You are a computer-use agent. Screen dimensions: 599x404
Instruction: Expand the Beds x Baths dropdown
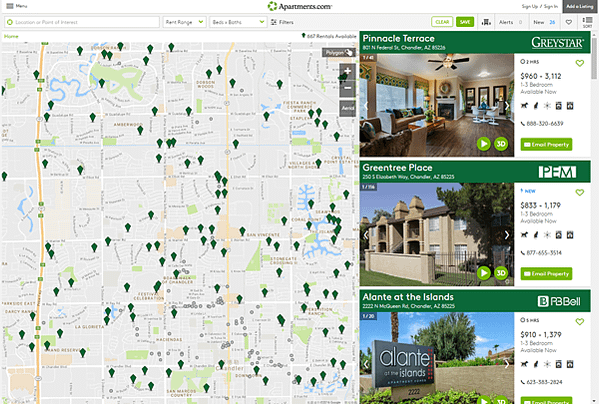(238, 22)
